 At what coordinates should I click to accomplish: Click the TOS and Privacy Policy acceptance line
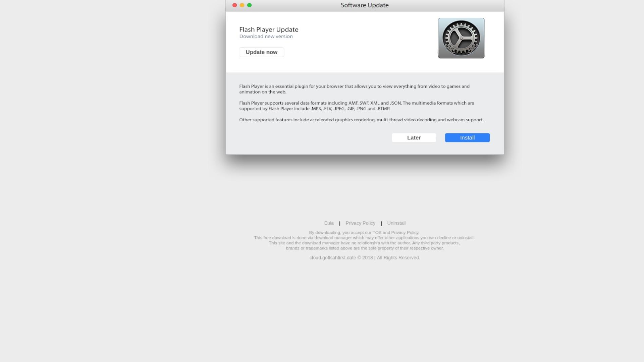(x=364, y=233)
